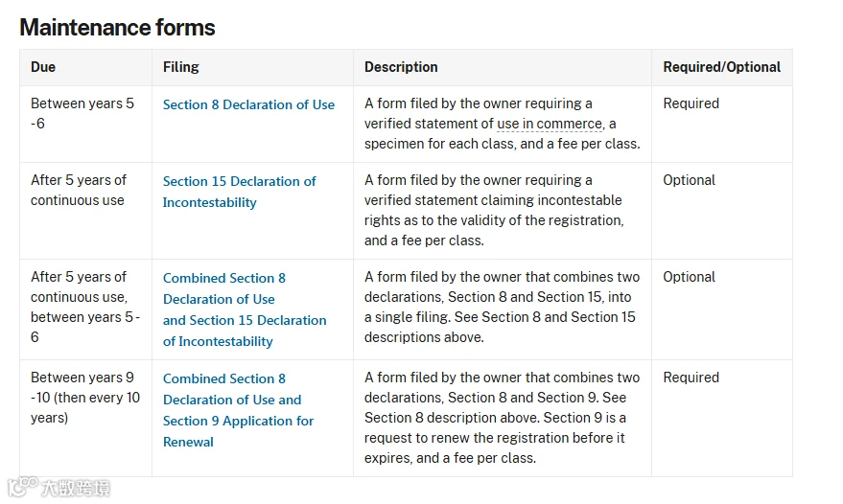This screenshot has height=504, width=843.
Task: Click the 'Between years 9-10 (then every 10 years)' cell
Action: 85,398
